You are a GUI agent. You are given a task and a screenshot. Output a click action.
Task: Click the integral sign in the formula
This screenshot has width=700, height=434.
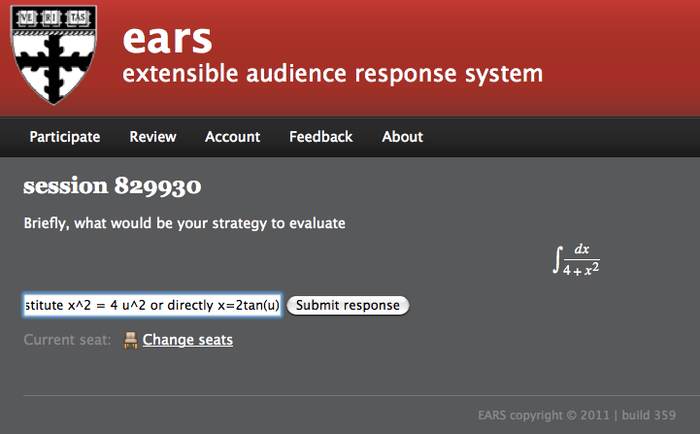(555, 260)
